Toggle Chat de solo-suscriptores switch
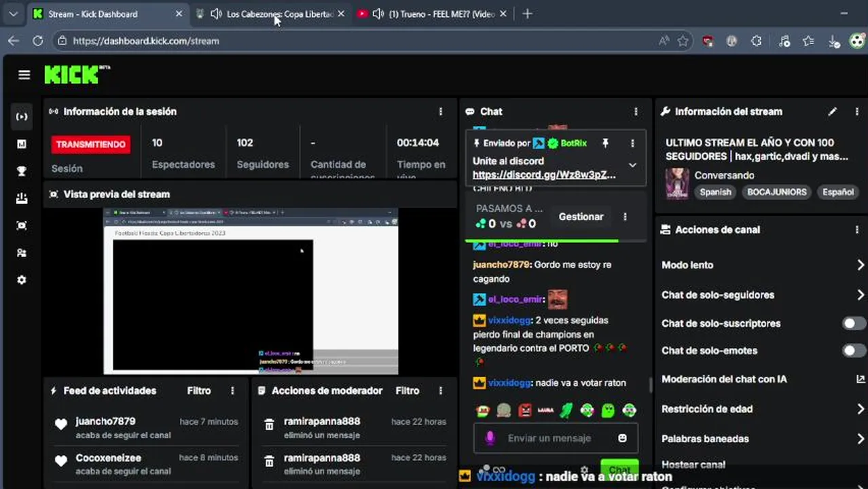This screenshot has width=868, height=489. click(854, 323)
